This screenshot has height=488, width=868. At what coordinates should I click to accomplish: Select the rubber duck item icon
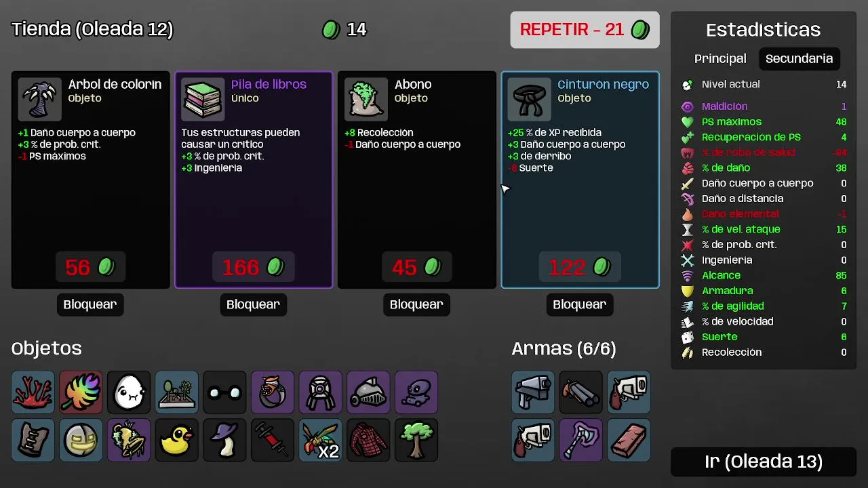[x=176, y=440]
